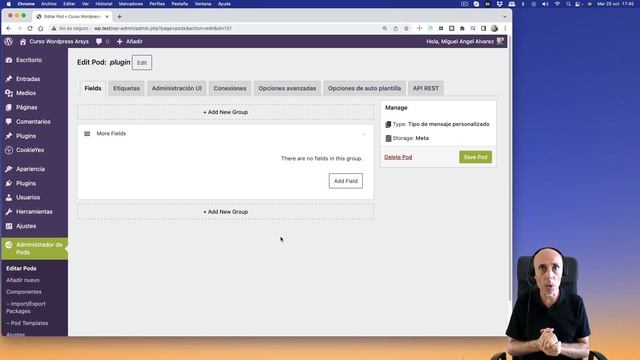This screenshot has height=360, width=640.
Task: Open Comentarios in sidebar
Action: coord(33,122)
